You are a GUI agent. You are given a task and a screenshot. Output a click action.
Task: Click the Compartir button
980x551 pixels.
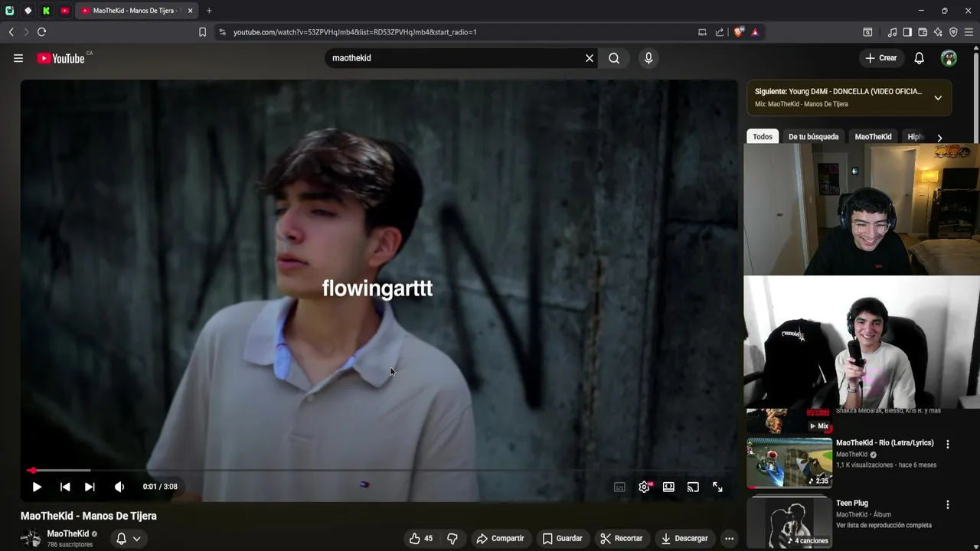(x=500, y=539)
